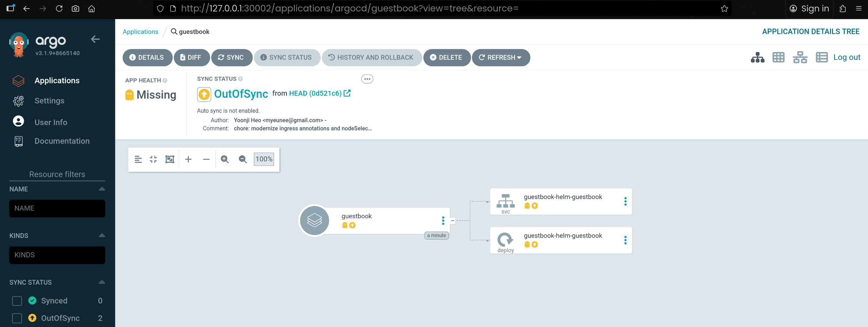Viewport: 868px width, 327px height.
Task: Switch to the list view icon
Action: pyautogui.click(x=821, y=57)
